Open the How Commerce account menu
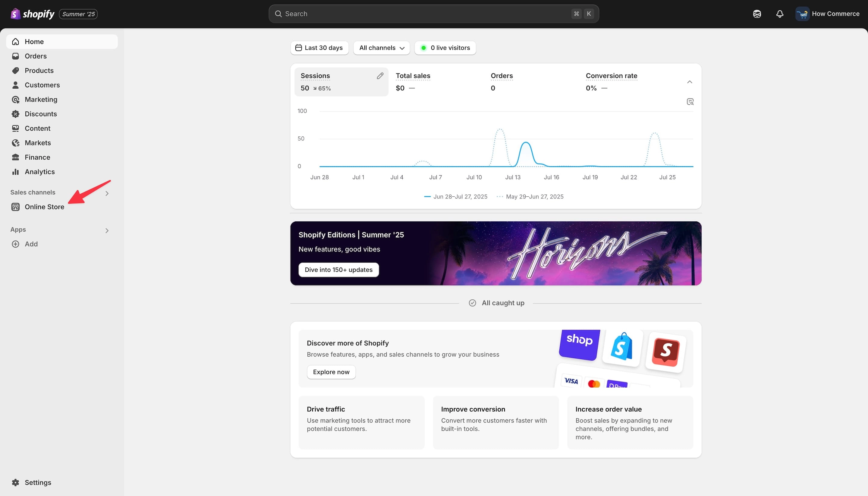This screenshot has height=496, width=868. 827,14
